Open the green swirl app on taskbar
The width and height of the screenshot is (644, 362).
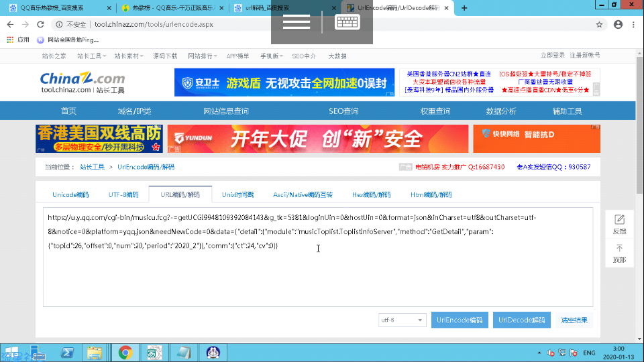pos(154,353)
